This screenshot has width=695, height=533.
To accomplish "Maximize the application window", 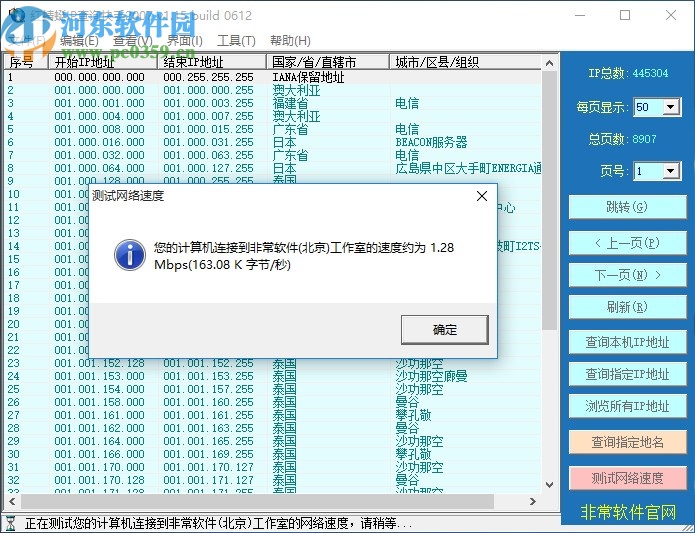I will 625,15.
